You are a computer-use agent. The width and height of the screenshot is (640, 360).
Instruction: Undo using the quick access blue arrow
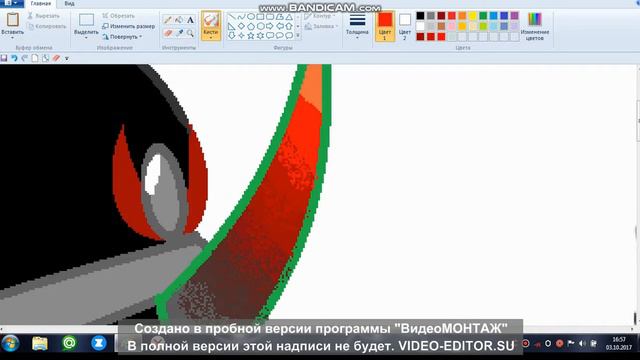[x=14, y=58]
